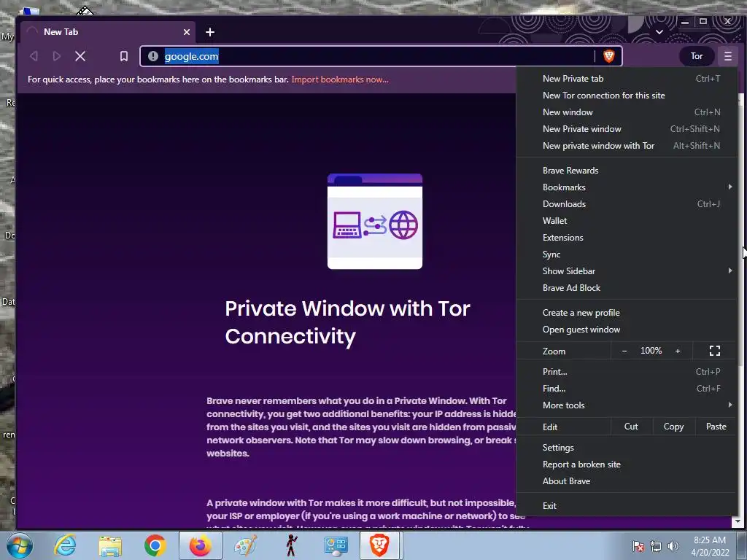Open Brave Shields lion icon in address bar
The image size is (747, 560).
608,56
